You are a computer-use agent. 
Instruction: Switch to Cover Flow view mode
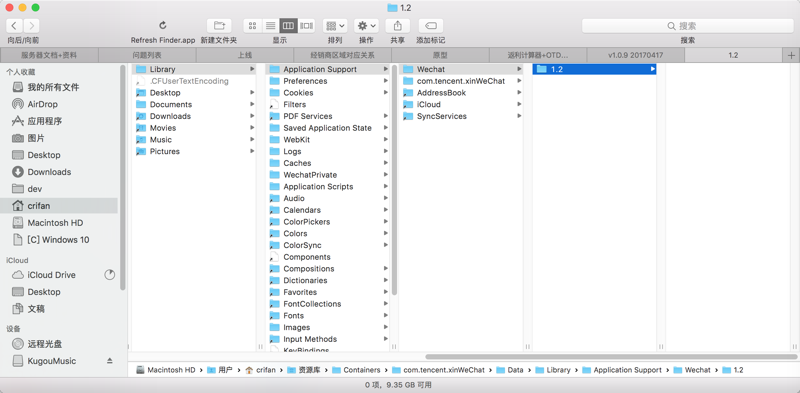(x=307, y=26)
